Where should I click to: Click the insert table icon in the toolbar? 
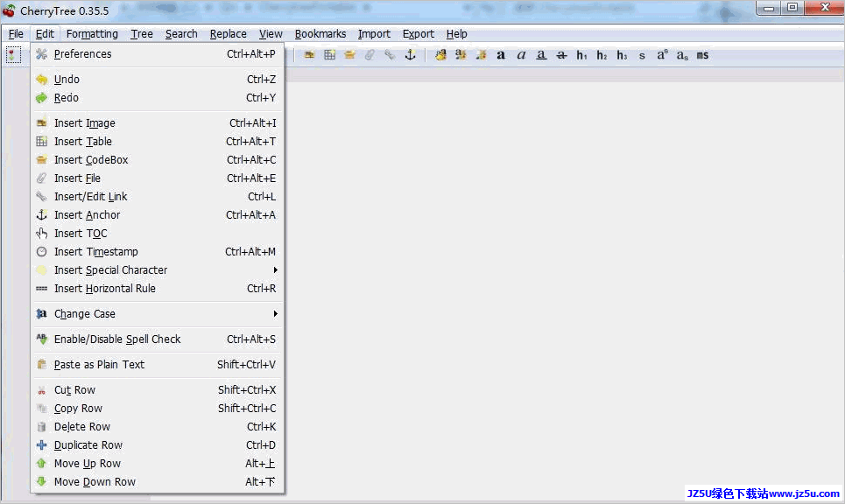330,55
